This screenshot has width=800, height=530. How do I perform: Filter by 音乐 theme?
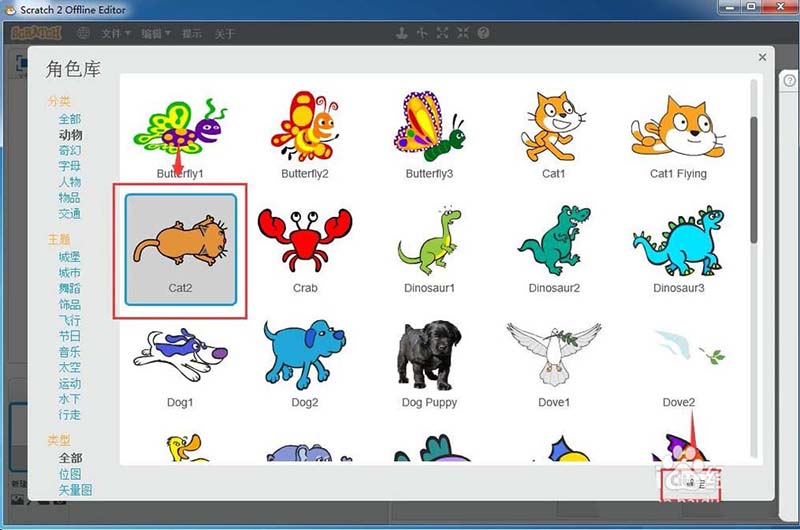tap(70, 352)
